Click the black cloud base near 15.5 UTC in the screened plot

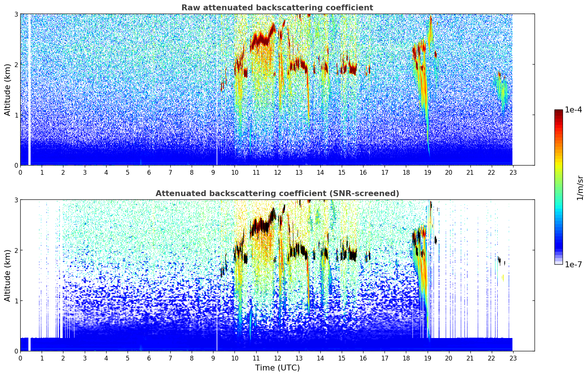(353, 255)
